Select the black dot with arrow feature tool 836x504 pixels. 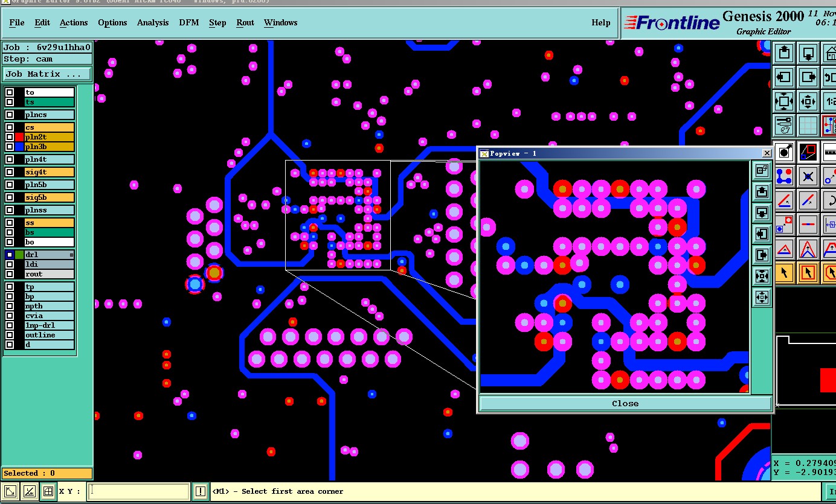[x=784, y=152]
